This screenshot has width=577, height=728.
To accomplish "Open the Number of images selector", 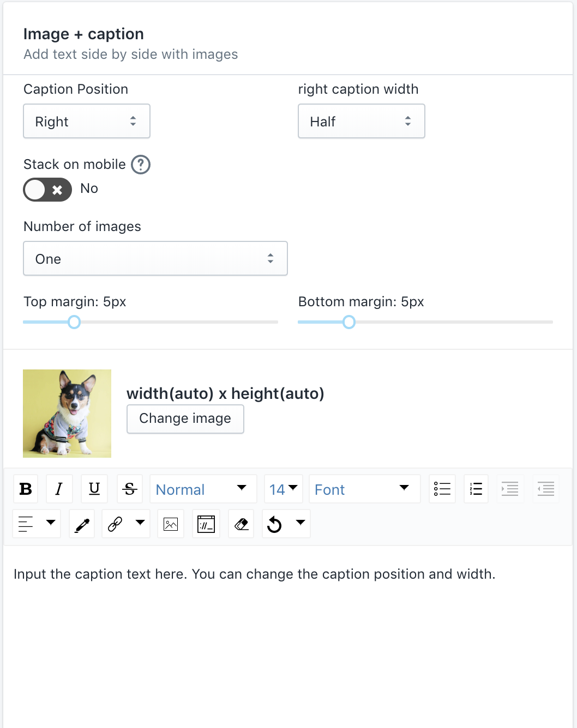I will tap(155, 258).
